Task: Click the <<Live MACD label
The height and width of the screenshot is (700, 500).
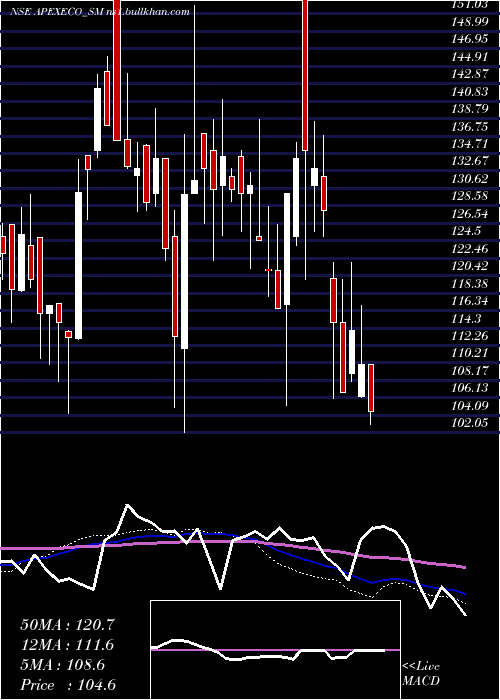Action: click(x=421, y=674)
